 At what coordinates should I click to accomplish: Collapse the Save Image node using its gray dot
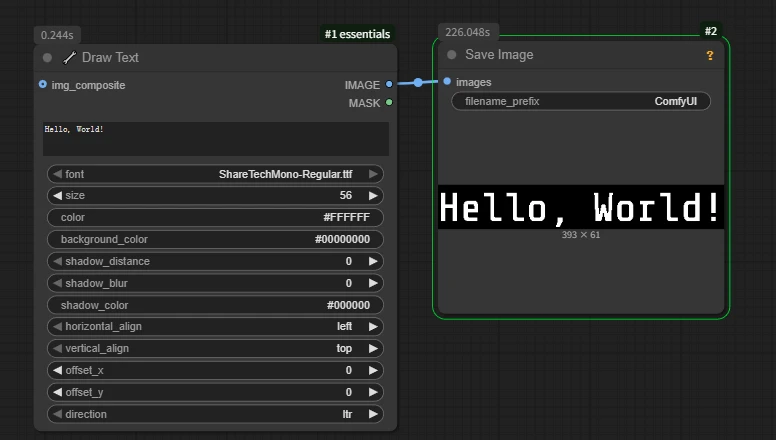point(452,55)
